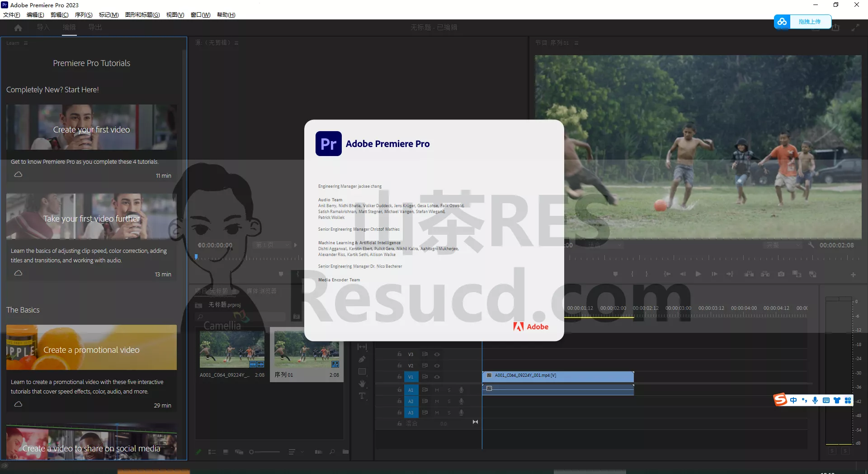Viewport: 868px width, 474px height.
Task: Mark Out point in Program monitor
Action: (x=646, y=274)
